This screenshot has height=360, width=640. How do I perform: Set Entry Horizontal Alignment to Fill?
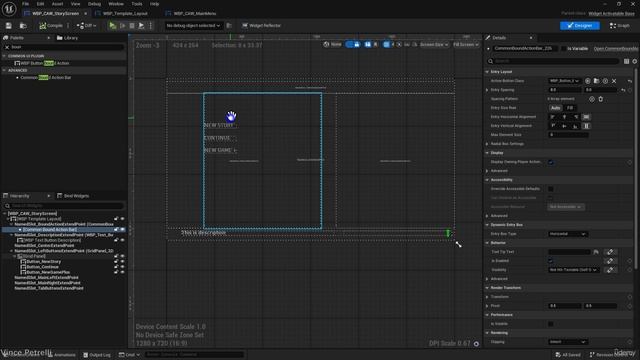[x=586, y=117]
